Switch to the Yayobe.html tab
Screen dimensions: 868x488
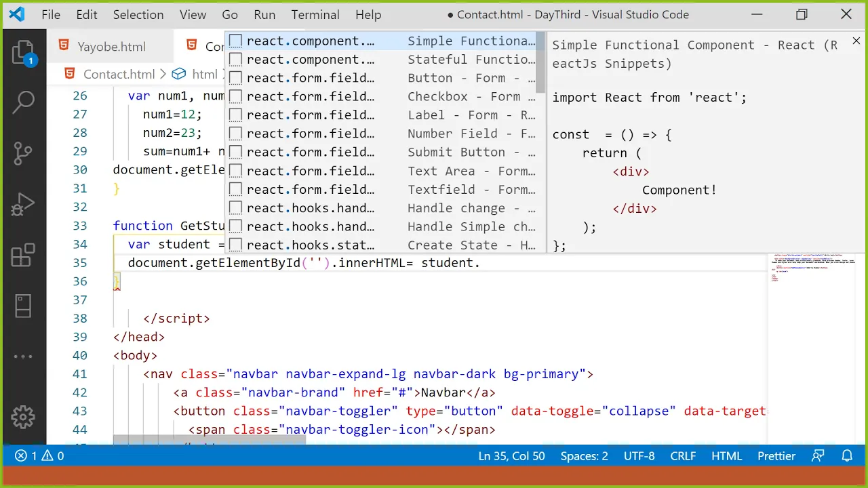(x=111, y=46)
